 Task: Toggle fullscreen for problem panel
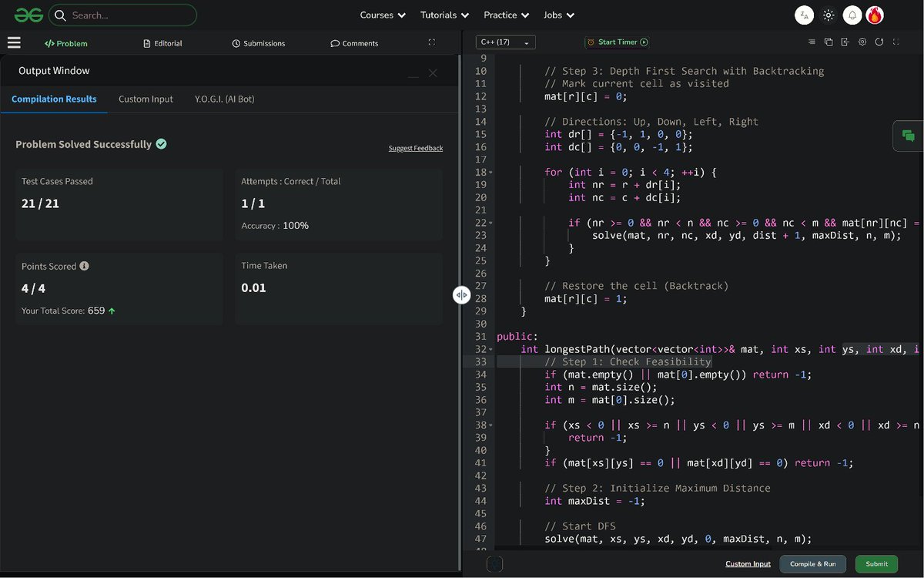coord(431,42)
